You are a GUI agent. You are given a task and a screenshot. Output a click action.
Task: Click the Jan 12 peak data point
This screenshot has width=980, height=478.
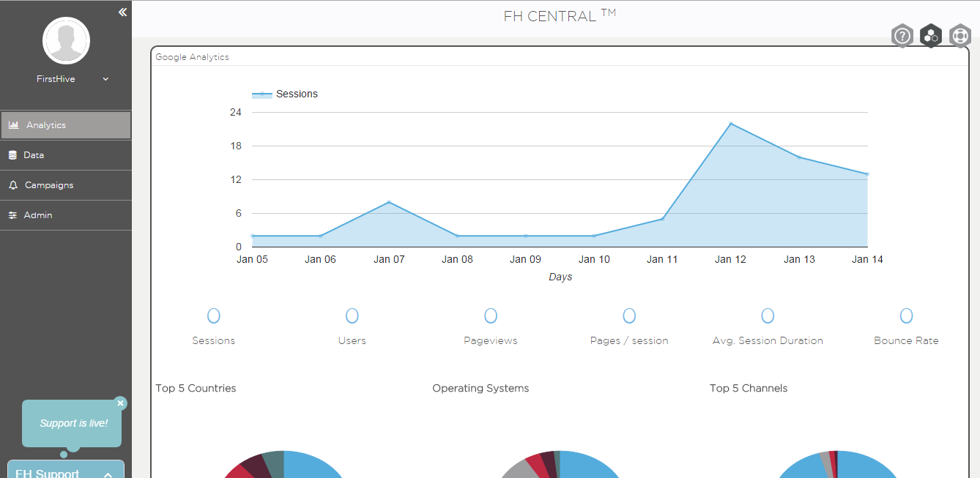point(731,124)
